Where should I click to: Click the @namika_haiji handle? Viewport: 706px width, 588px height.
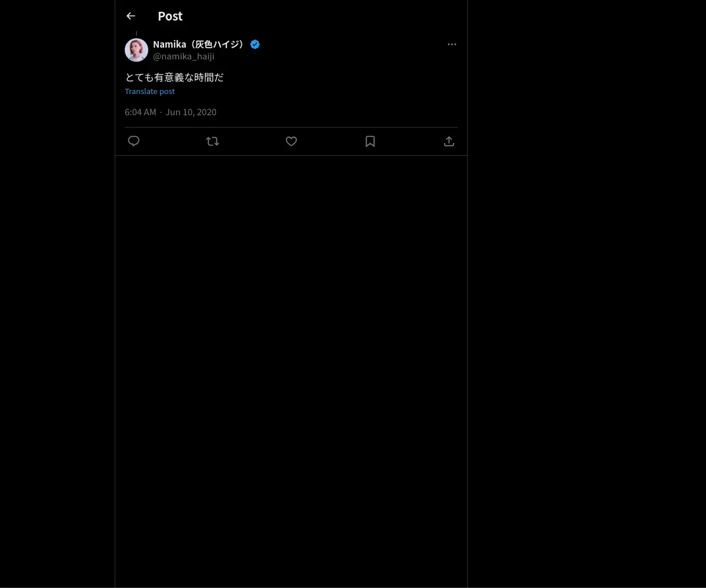pyautogui.click(x=184, y=56)
